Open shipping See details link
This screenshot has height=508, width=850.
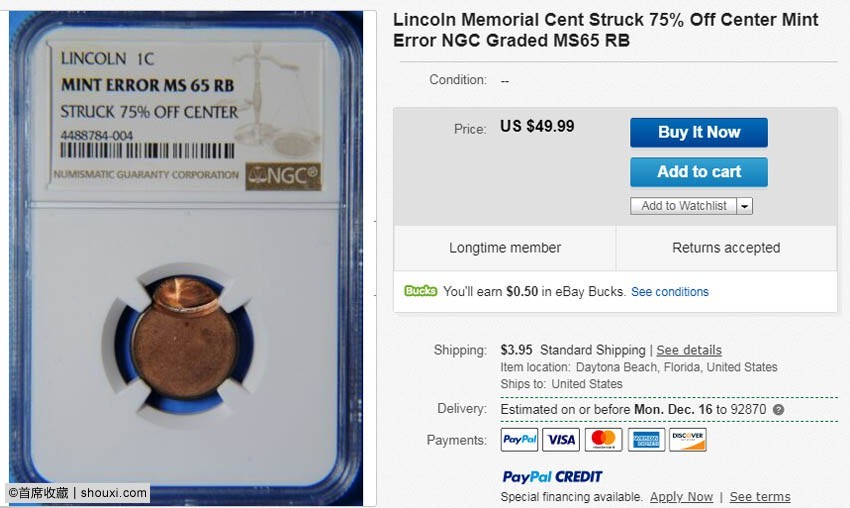[x=689, y=350]
